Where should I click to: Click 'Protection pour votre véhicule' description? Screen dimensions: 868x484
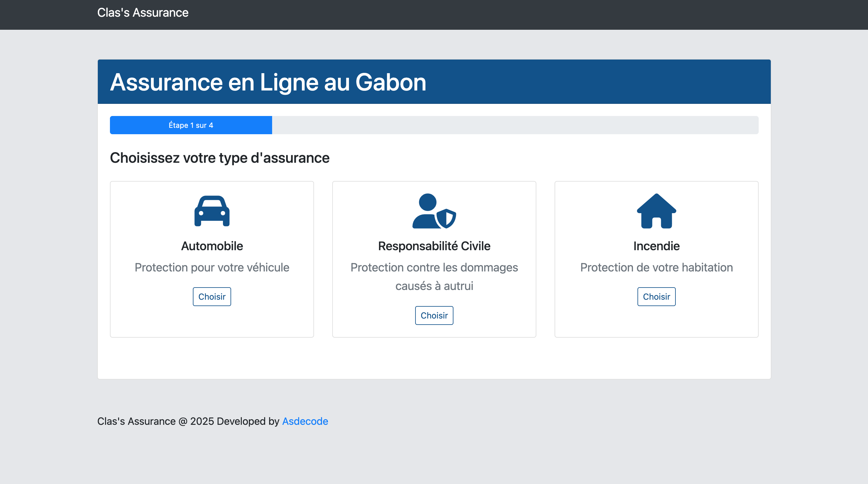(x=212, y=267)
